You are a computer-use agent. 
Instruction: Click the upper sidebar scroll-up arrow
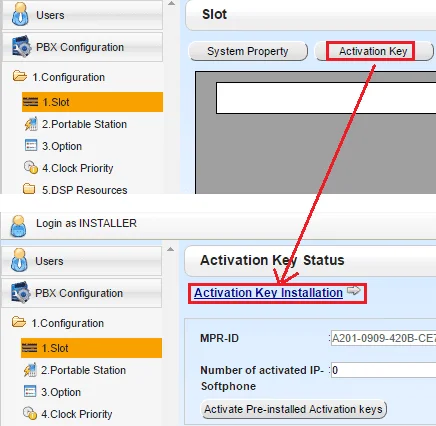pos(171,4)
